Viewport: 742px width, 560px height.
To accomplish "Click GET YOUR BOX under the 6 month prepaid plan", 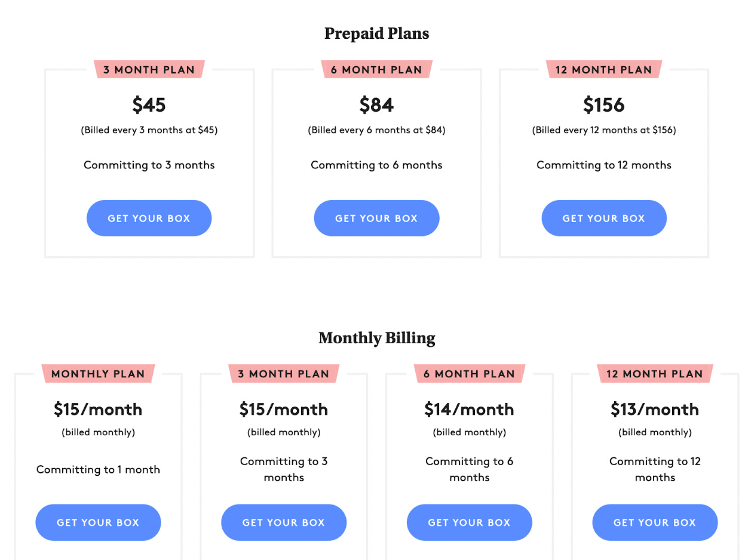I will click(x=376, y=218).
